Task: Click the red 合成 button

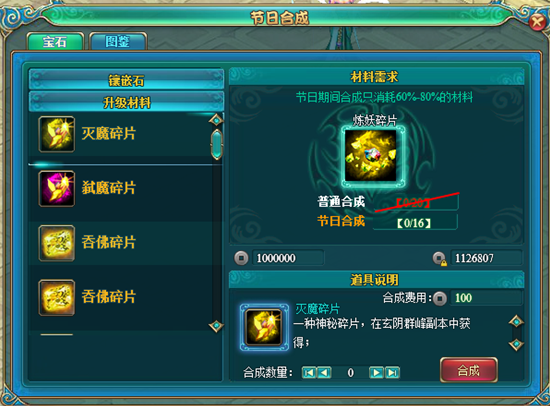Action: point(469,370)
